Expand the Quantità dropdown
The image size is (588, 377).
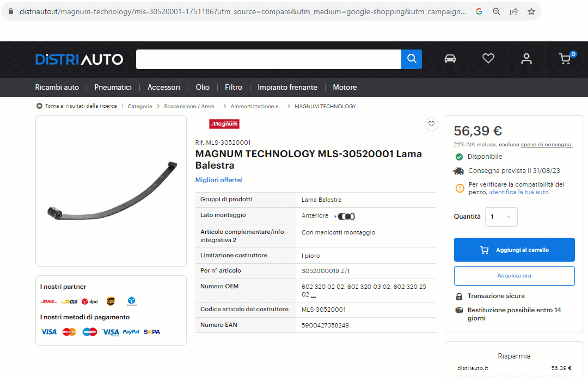(501, 217)
